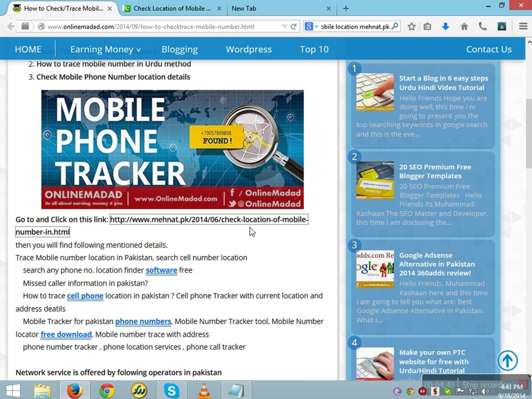Open the Wordpress menu item
This screenshot has height=399, width=532.
[x=249, y=49]
